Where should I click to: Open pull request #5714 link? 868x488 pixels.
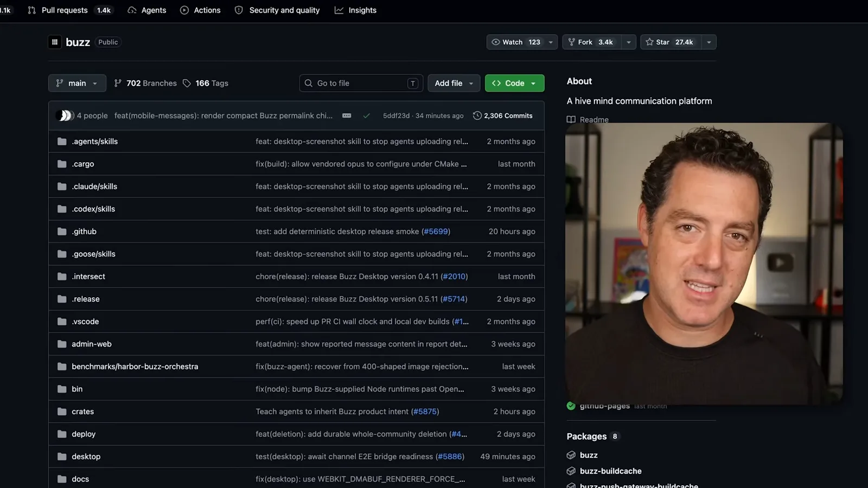pos(454,299)
